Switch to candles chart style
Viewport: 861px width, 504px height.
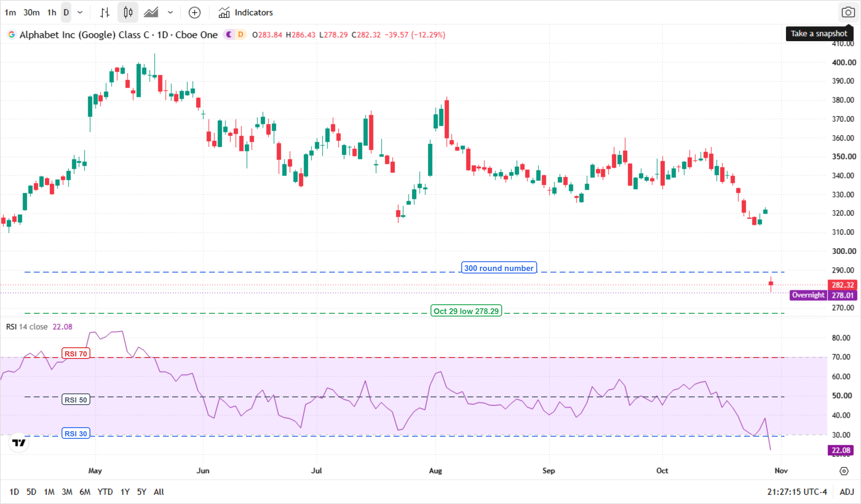[128, 13]
